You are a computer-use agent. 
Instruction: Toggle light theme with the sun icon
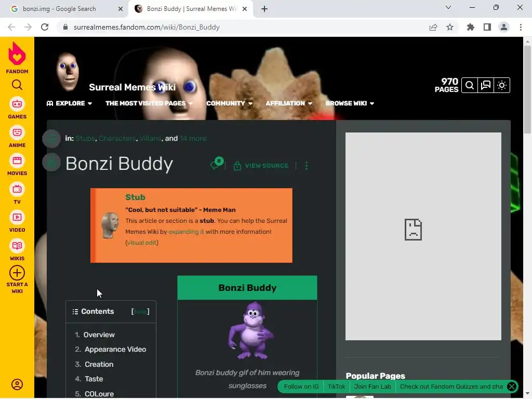pos(502,85)
